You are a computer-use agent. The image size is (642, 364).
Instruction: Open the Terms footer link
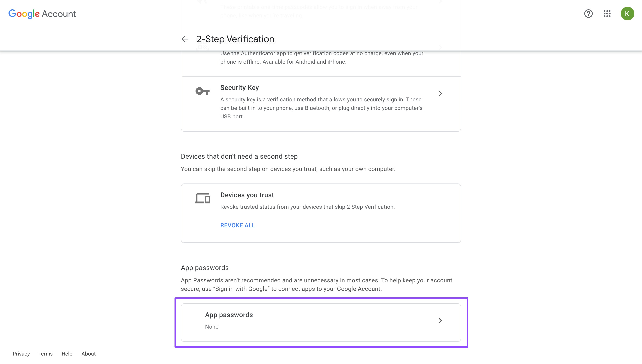point(45,353)
